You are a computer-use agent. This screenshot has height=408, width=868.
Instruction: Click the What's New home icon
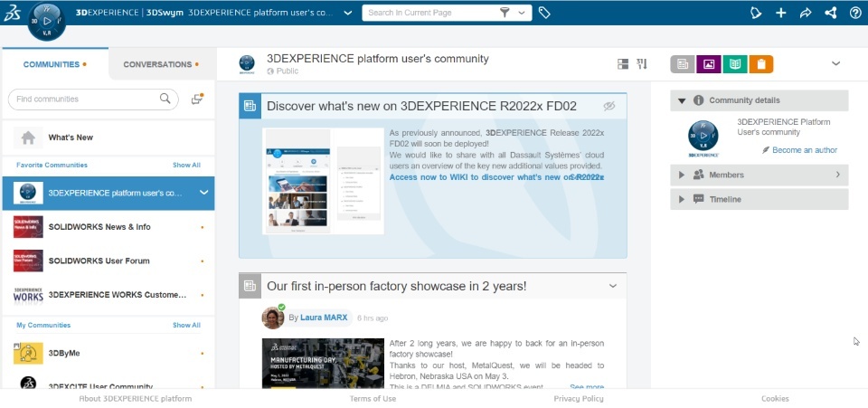click(x=28, y=138)
